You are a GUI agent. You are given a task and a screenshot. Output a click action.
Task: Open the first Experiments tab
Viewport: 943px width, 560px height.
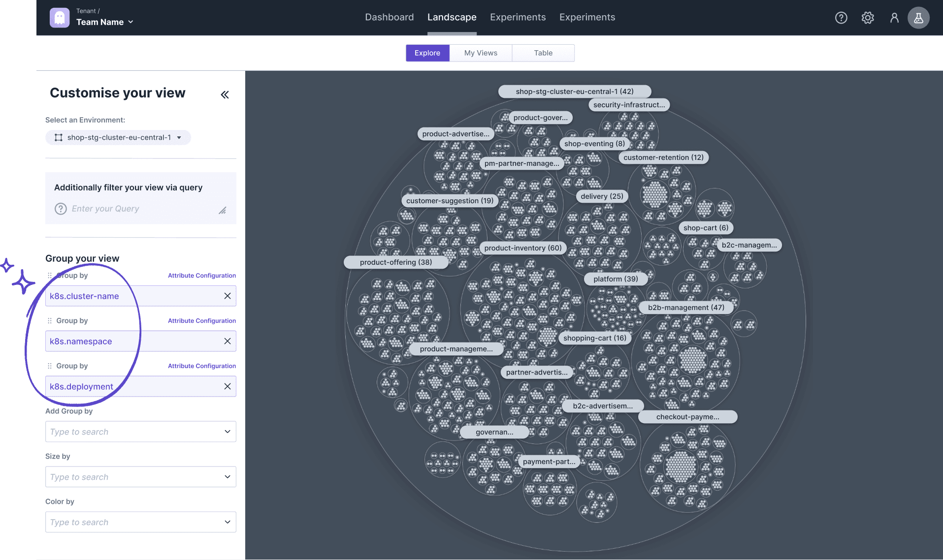518,17
